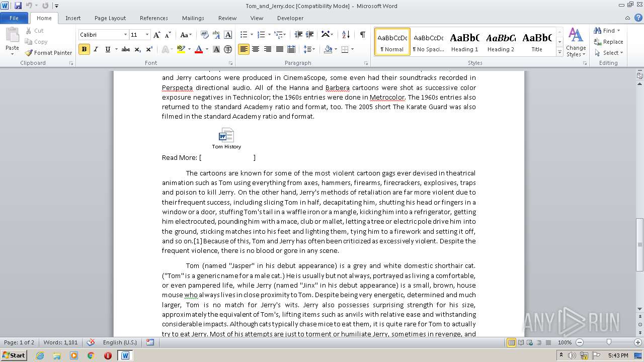Image resolution: width=644 pixels, height=362 pixels.
Task: Toggle Align Text Left
Action: pos(244,49)
